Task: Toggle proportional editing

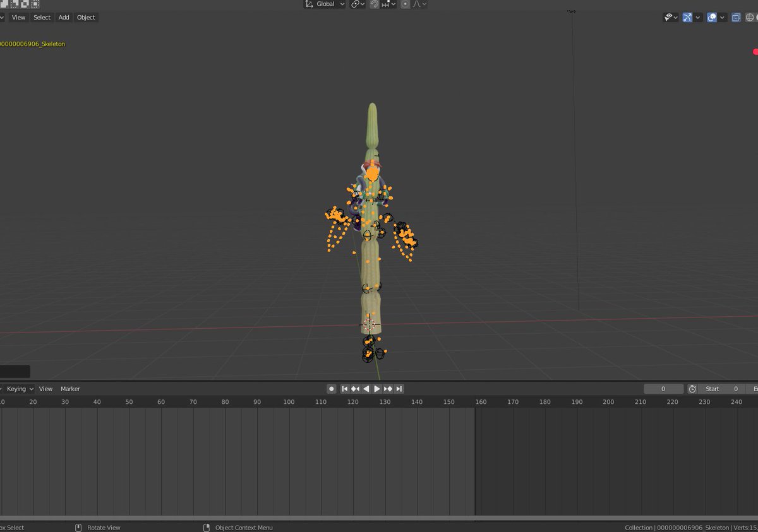Action: coord(405,4)
